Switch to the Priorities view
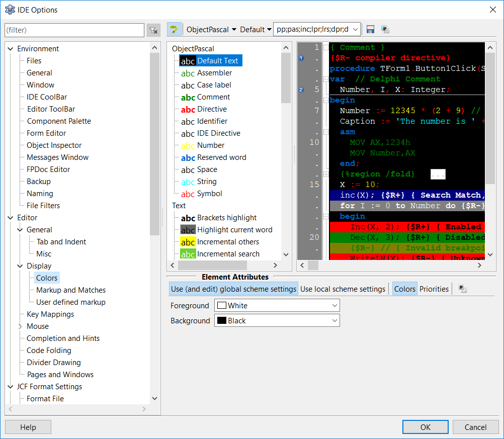 (434, 289)
